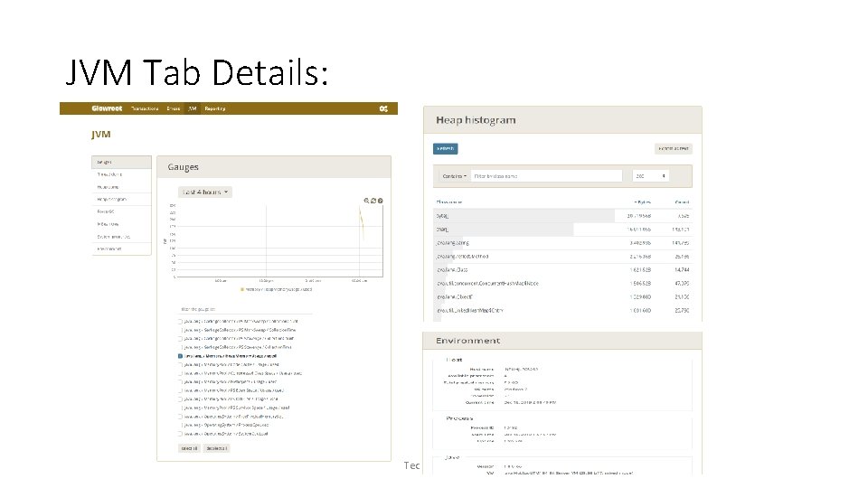Image resolution: width=868 pixels, height=488 pixels.
Task: Open the Errors tab in the navbar
Action: 174,109
